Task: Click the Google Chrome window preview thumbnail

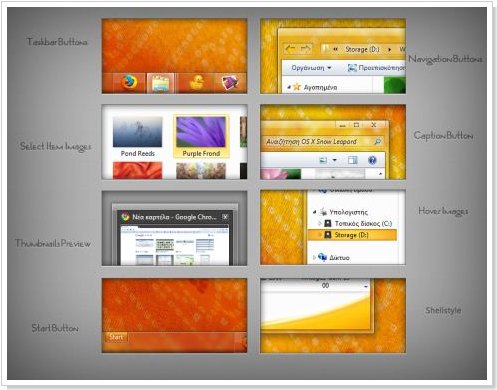Action: pyautogui.click(x=174, y=245)
